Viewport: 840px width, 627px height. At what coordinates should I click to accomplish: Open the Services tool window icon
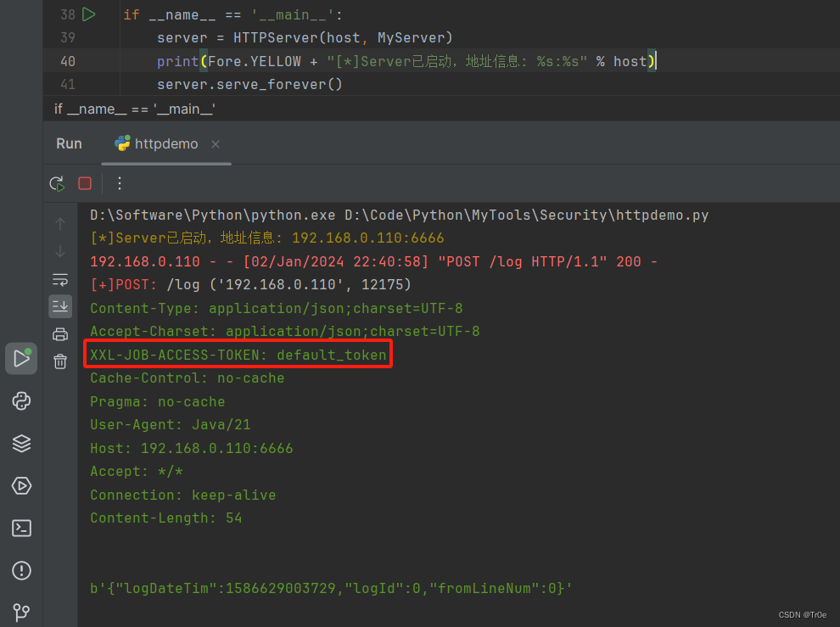pyautogui.click(x=21, y=485)
